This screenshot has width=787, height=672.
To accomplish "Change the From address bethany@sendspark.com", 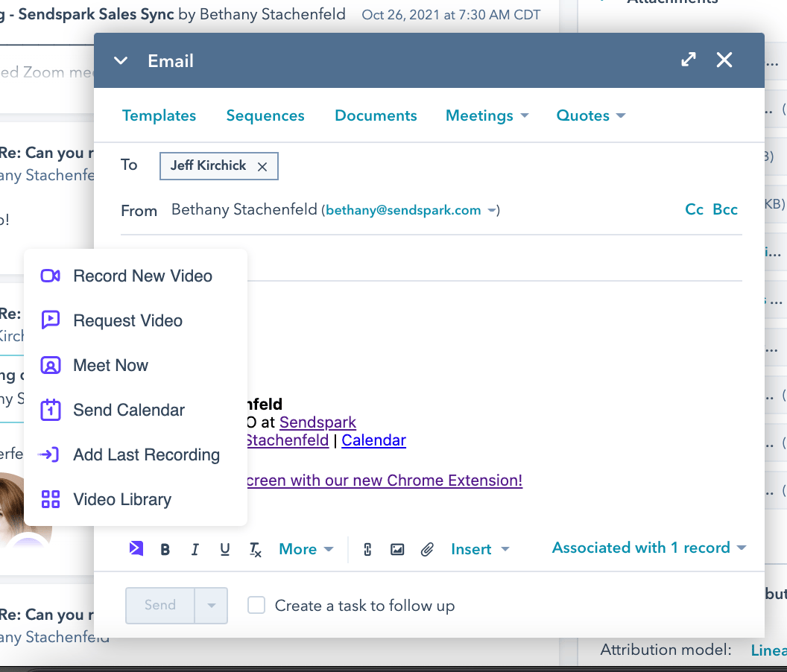I will click(411, 210).
